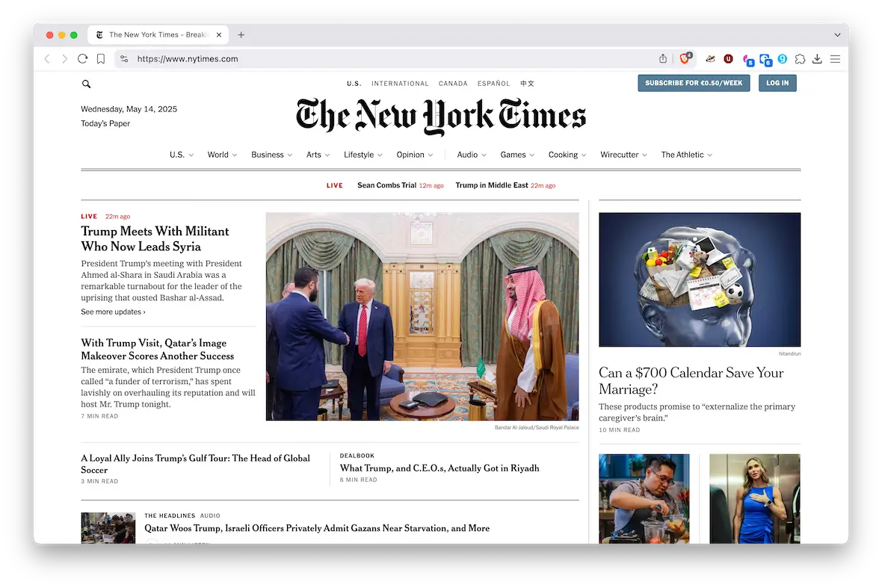Screen dimensions: 882x588
Task: Click the browser forward arrow
Action: [64, 59]
